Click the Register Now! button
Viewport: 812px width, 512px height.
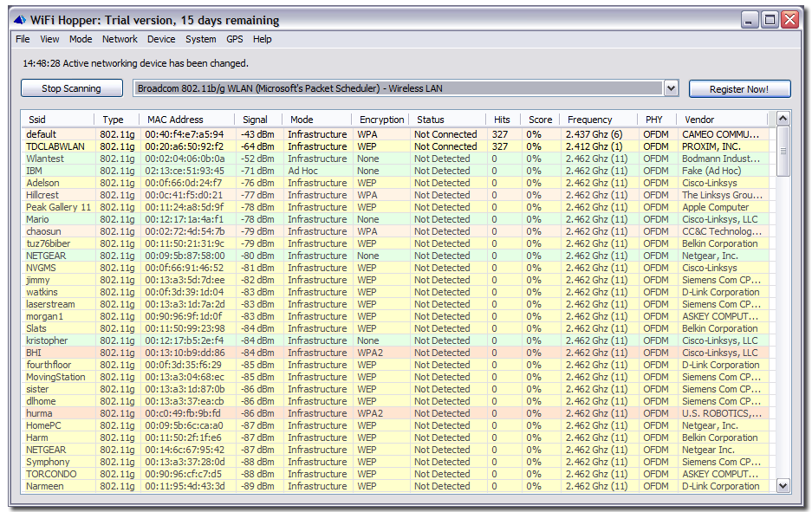pos(739,89)
